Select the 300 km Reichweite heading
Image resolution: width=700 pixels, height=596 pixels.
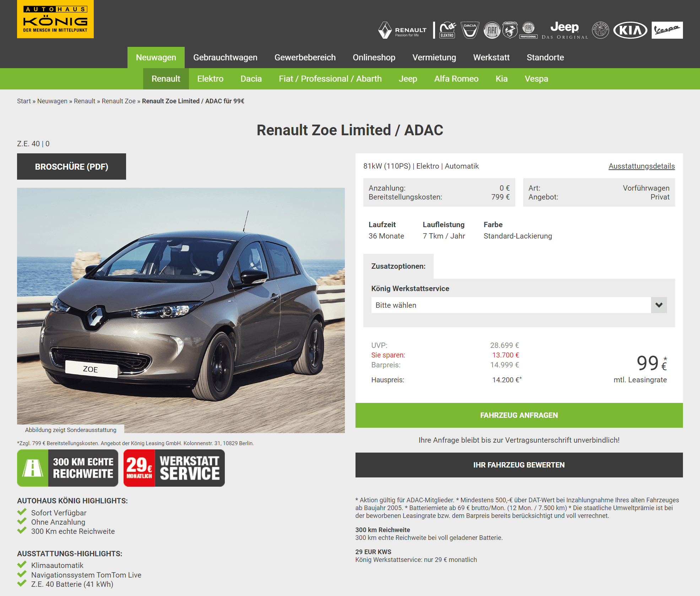point(382,530)
